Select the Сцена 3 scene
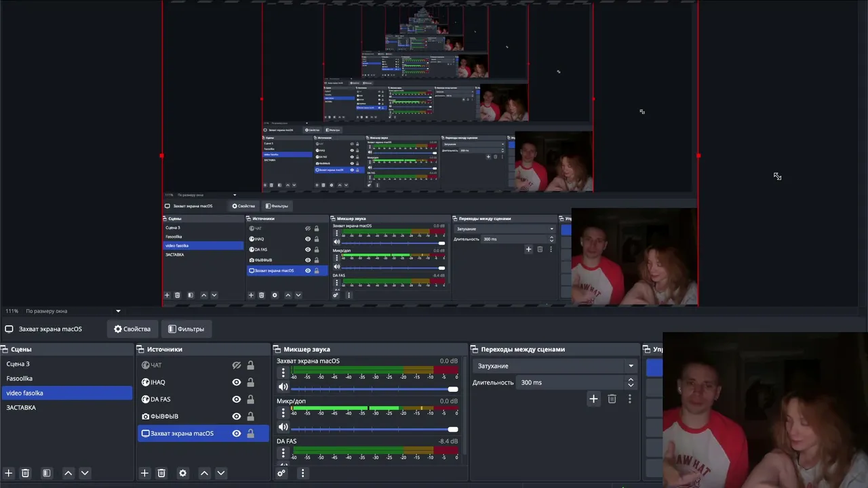The width and height of the screenshot is (868, 488). point(66,364)
